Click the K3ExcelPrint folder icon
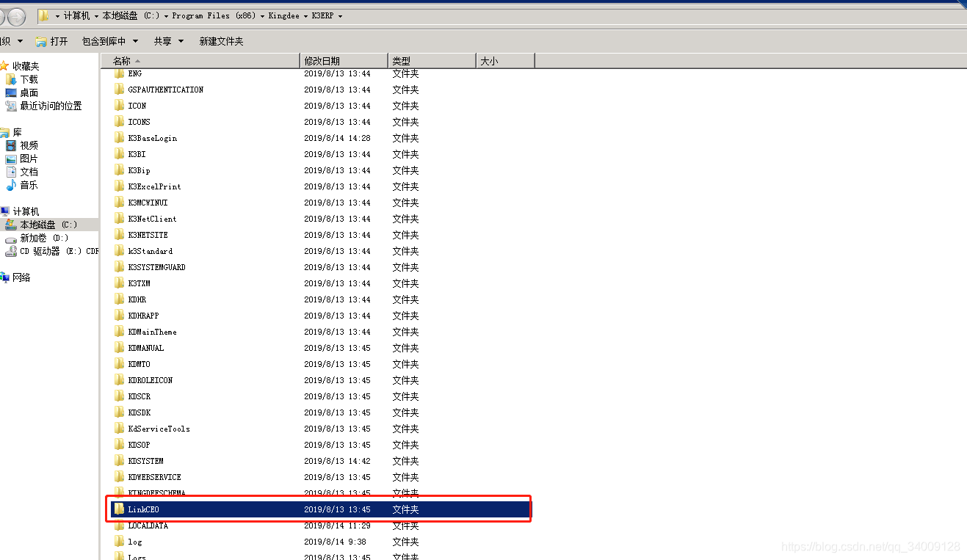Viewport: 967px width, 560px height. 120,186
